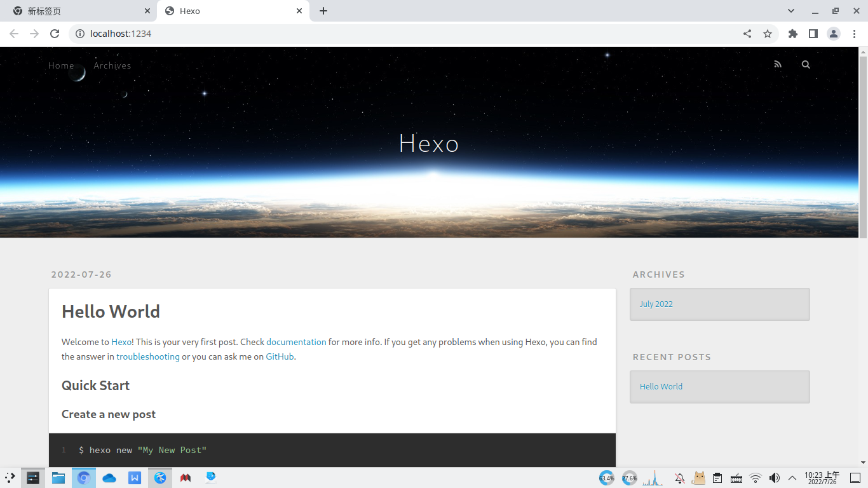The image size is (868, 488).
Task: Go to Archives in navigation menu
Action: 112,65
